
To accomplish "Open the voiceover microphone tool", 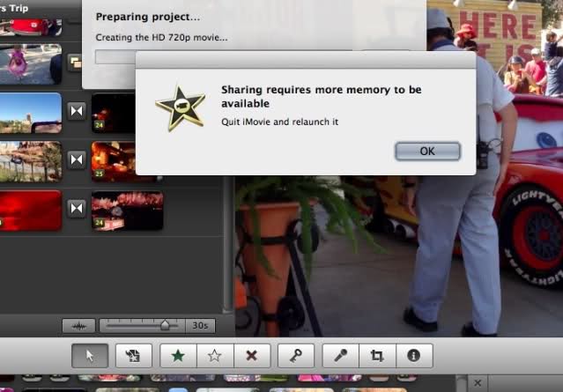I will pyautogui.click(x=340, y=355).
